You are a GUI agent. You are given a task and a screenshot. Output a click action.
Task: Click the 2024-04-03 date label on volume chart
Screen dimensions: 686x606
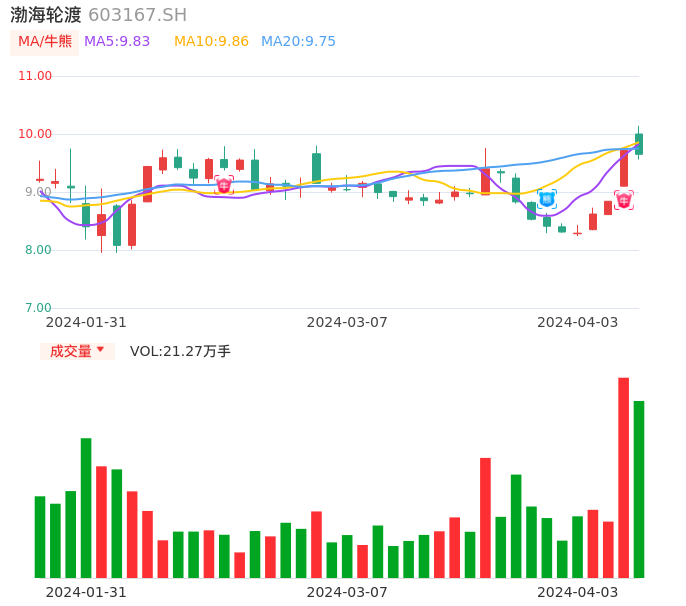[578, 591]
